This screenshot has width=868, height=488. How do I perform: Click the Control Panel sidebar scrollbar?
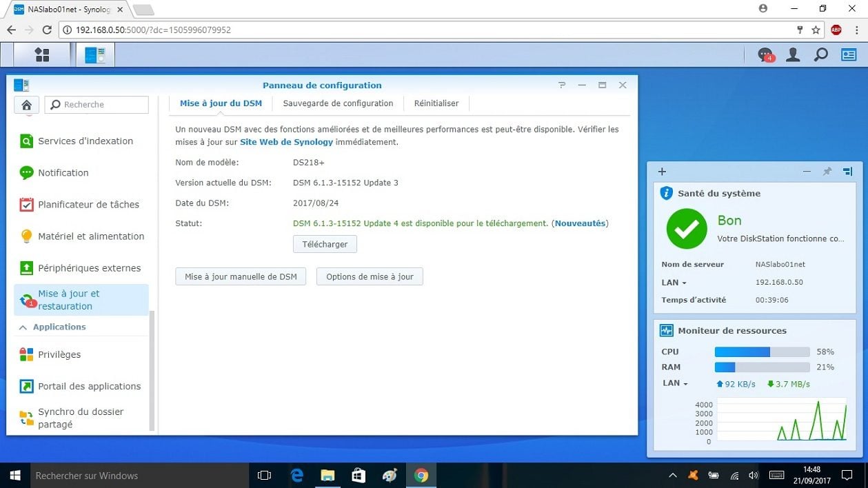tap(152, 371)
